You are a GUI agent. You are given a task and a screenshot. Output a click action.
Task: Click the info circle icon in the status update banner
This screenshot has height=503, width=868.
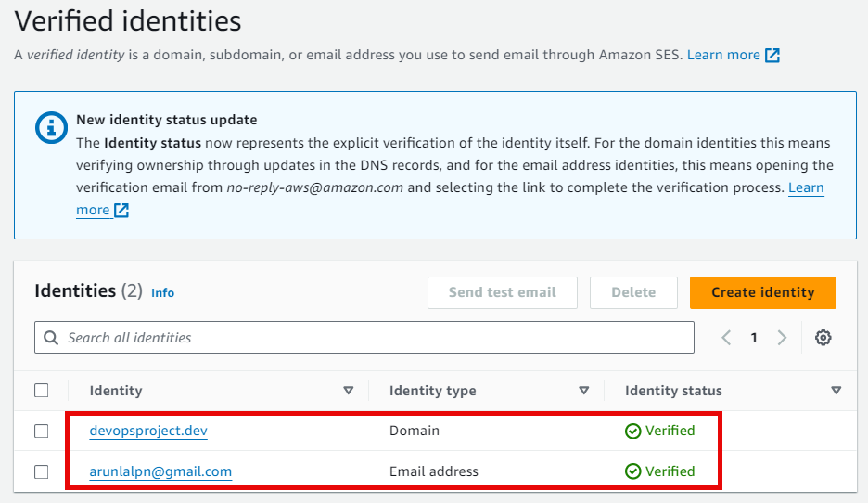(x=52, y=128)
